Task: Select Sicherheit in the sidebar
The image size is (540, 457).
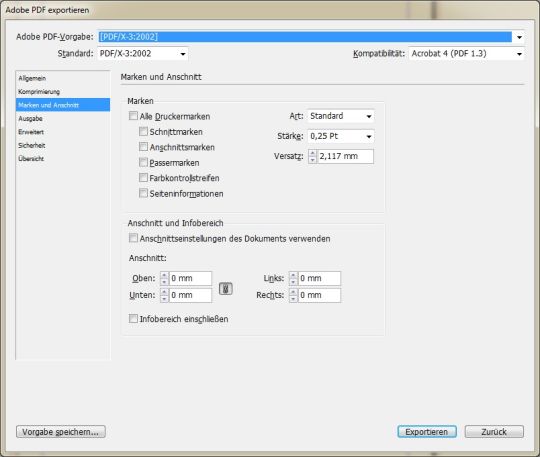Action: click(32, 145)
